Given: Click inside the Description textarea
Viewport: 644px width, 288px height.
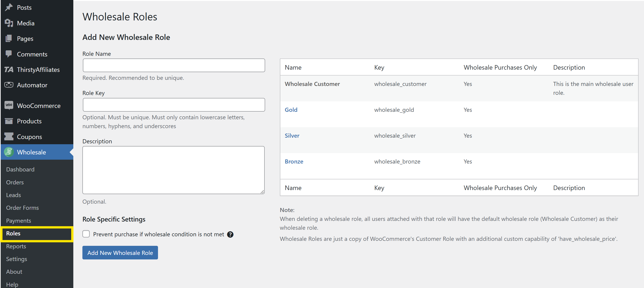Looking at the screenshot, I should pyautogui.click(x=173, y=170).
